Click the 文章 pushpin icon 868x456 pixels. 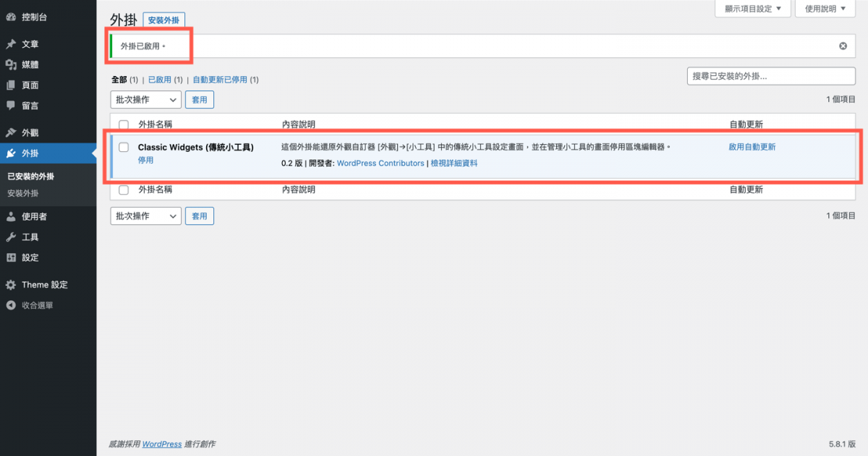11,44
